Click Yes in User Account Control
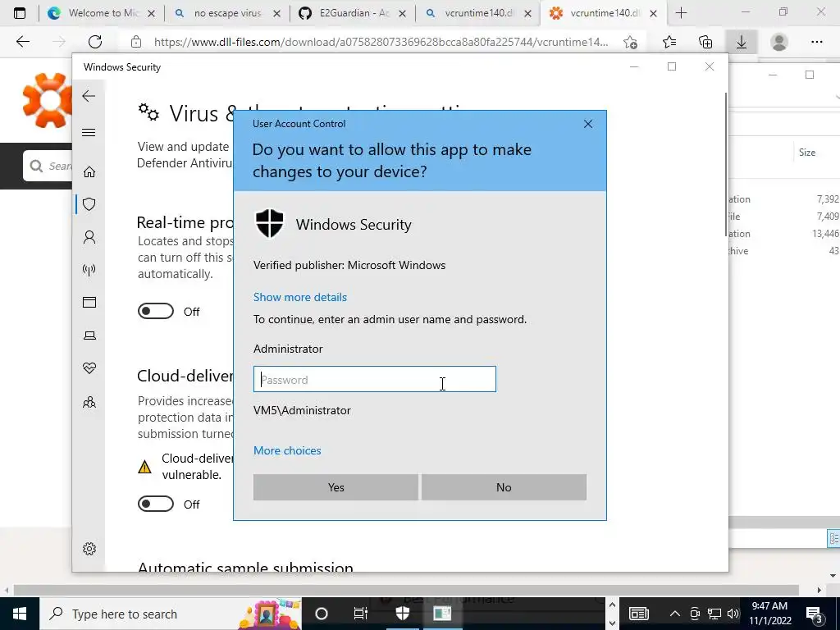Image resolution: width=840 pixels, height=630 pixels. click(x=336, y=487)
